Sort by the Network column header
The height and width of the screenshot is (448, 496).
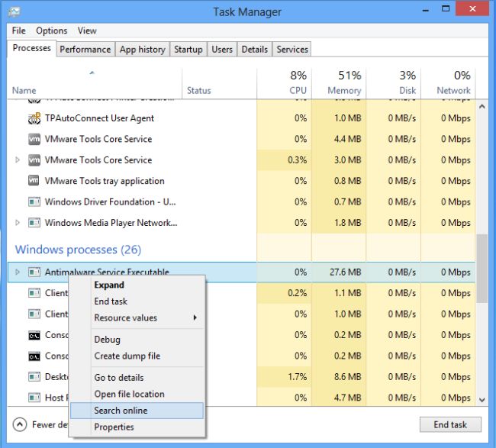click(x=448, y=83)
